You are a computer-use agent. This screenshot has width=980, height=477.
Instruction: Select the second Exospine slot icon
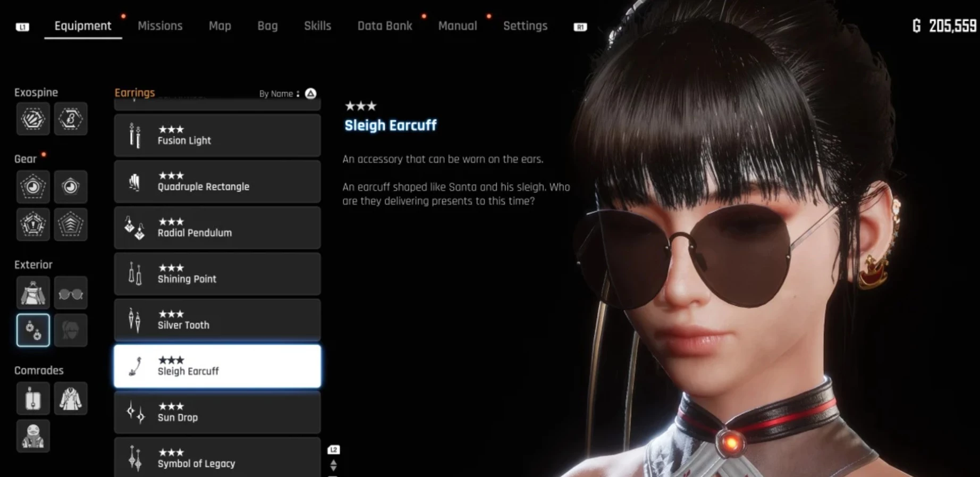(70, 119)
